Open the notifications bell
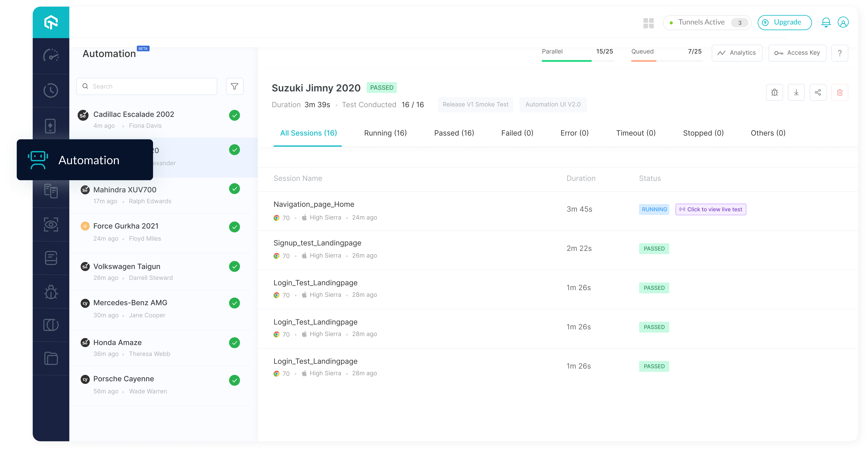 point(826,22)
